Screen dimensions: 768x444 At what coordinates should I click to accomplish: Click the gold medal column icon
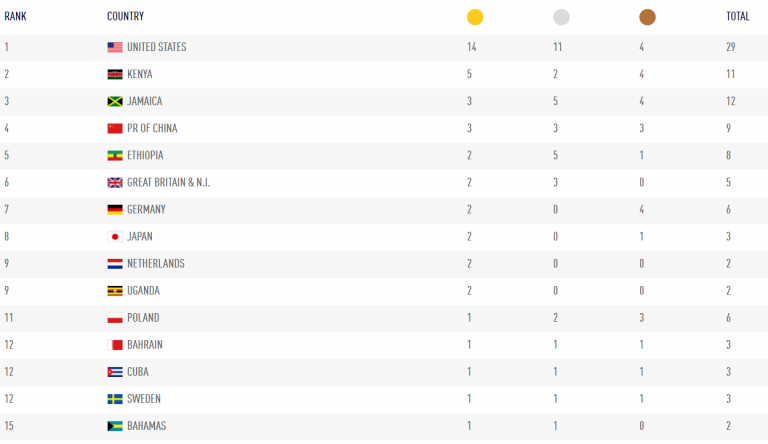tap(475, 17)
